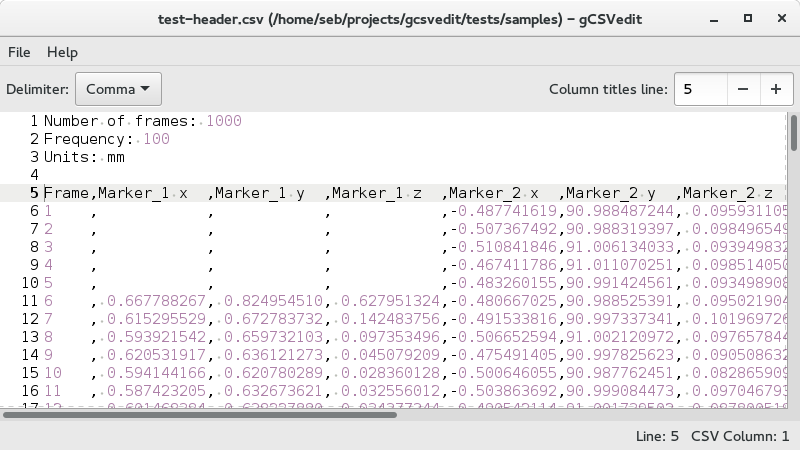The width and height of the screenshot is (800, 450).
Task: Click the Column titles line number field
Action: 699,89
